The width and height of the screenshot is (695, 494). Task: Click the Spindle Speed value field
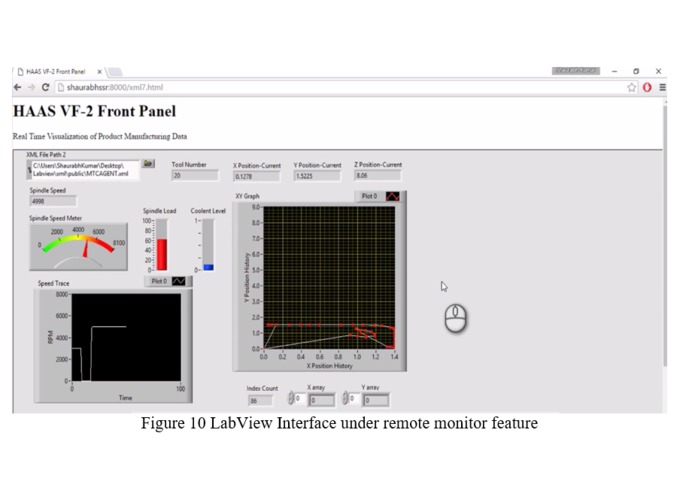[53, 201]
